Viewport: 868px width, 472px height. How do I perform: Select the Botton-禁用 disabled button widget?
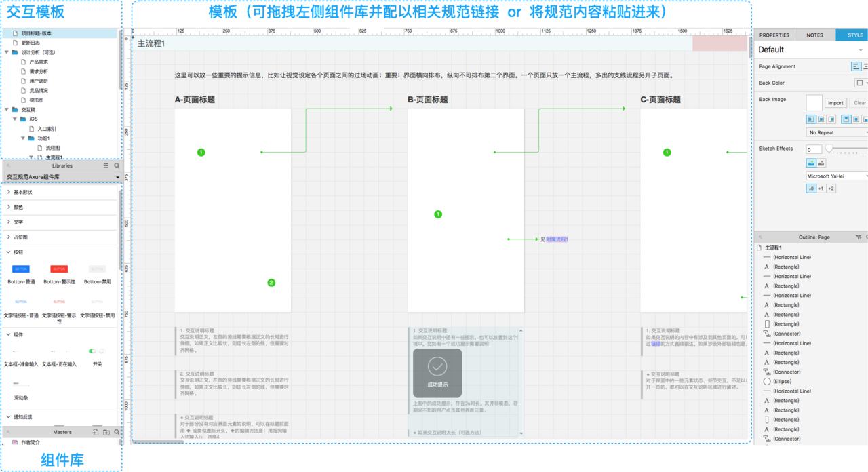(98, 269)
